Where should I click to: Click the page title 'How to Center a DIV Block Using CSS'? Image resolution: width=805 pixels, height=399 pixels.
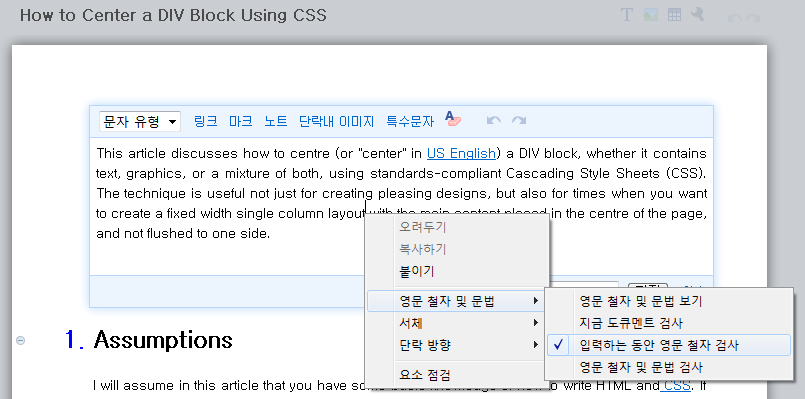(x=173, y=15)
